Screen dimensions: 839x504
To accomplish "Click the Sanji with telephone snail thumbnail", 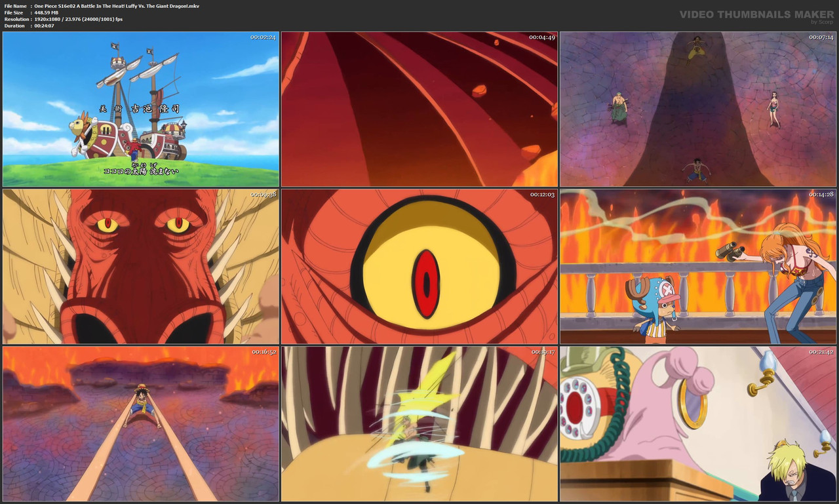I will pos(697,423).
